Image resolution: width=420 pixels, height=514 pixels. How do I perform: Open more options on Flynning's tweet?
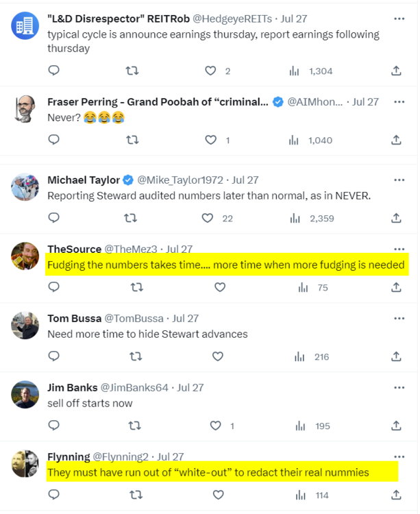point(399,456)
